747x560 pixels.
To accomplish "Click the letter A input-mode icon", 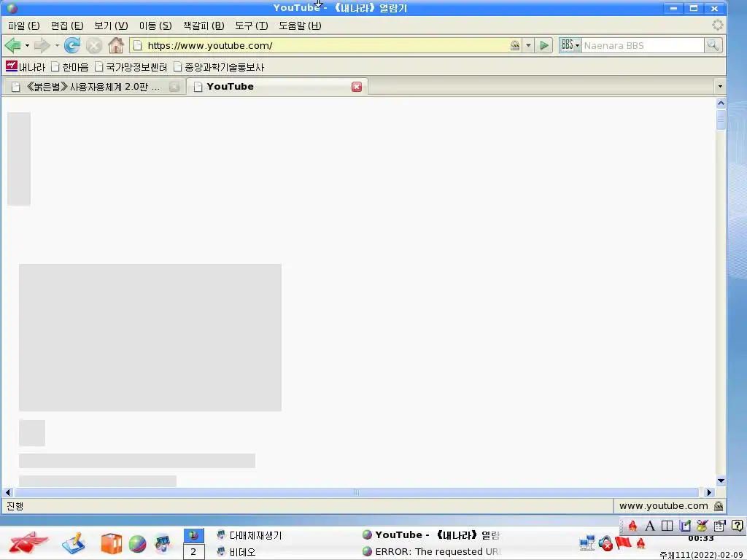I will [650, 526].
